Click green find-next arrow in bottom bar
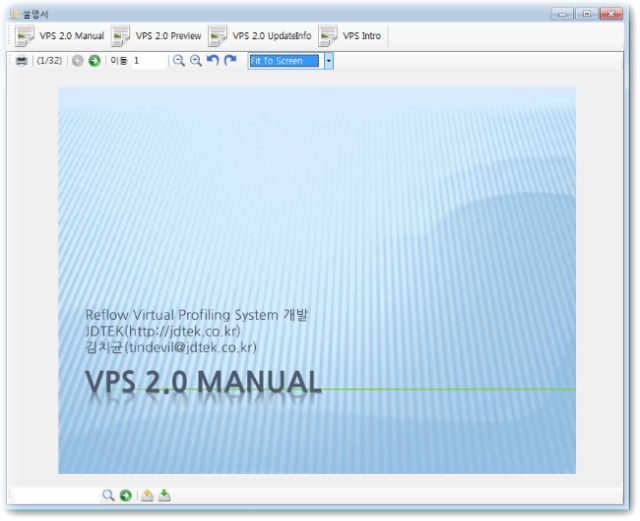The height and width of the screenshot is (521, 640). (x=126, y=496)
